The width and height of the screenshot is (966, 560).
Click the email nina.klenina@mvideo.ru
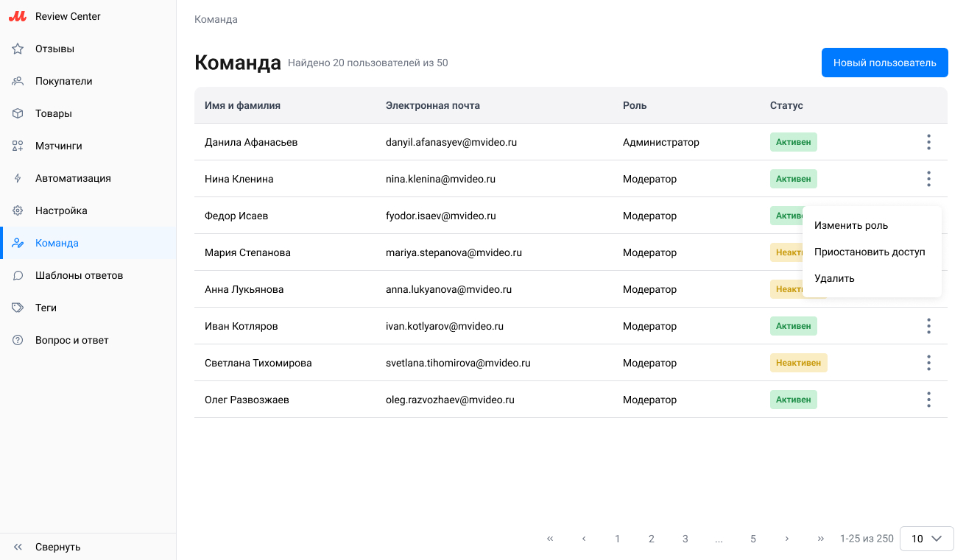pos(440,179)
